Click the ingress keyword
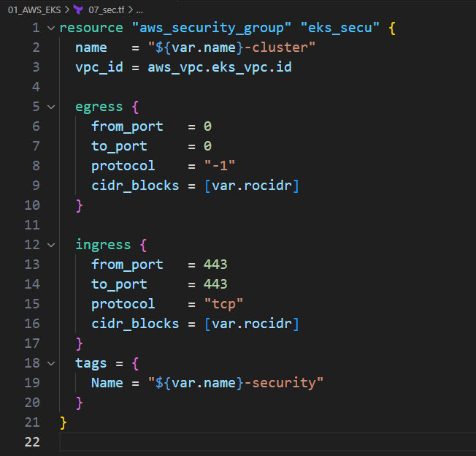The image size is (476, 456). (103, 245)
